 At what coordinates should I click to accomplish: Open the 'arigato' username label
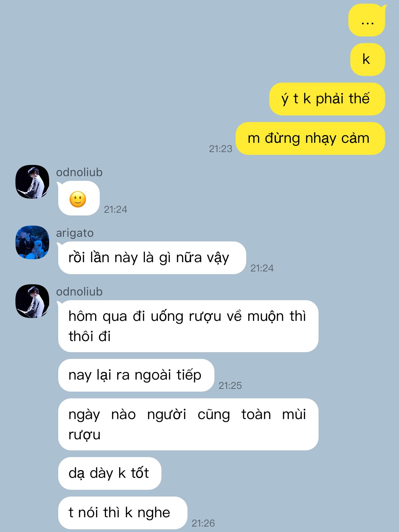point(75,233)
